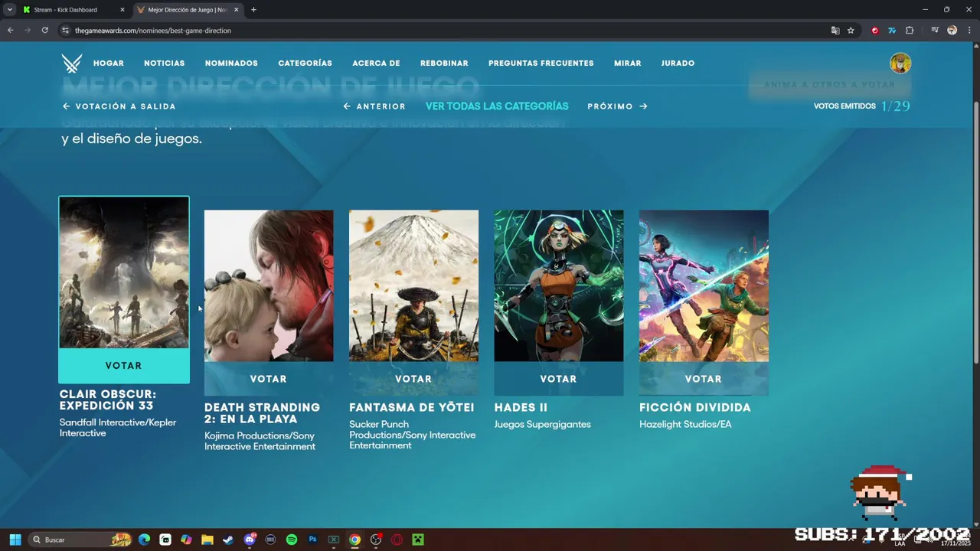Open the JURADO menu item
Image resolution: width=980 pixels, height=551 pixels.
678,64
